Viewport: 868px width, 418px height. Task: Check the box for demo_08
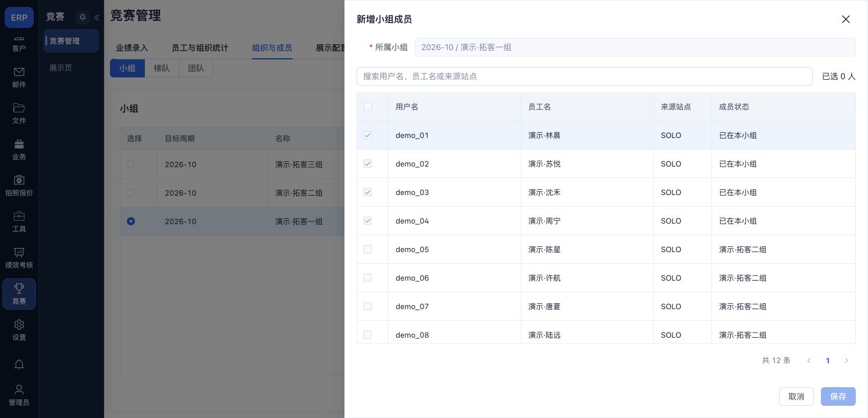(x=368, y=335)
